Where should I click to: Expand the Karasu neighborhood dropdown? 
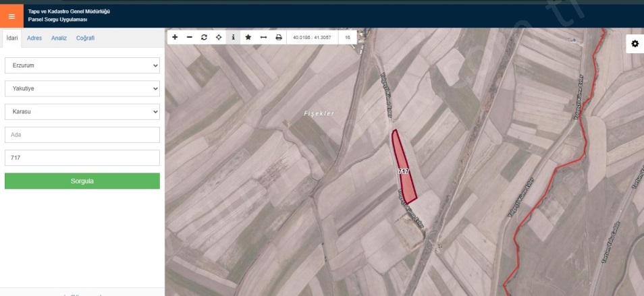click(82, 111)
